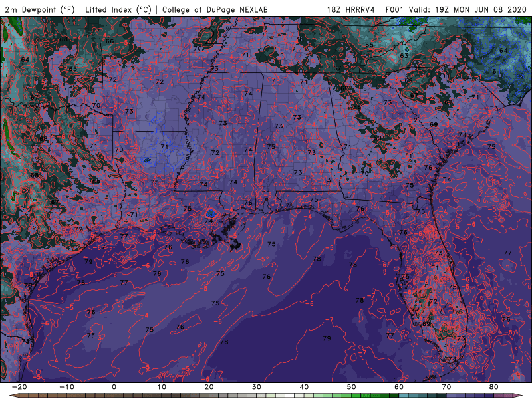532x399 pixels.
Task: Click the '50' colorbar scale label
Action: coord(352,387)
